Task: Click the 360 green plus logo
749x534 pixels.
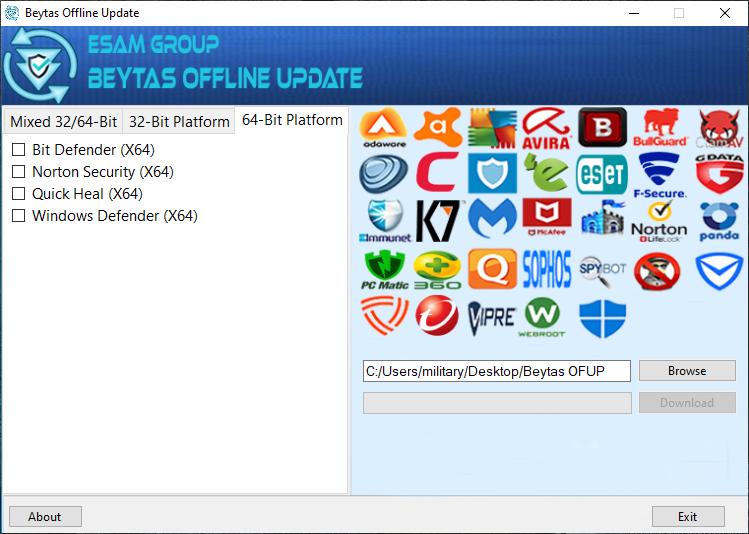Action: (x=438, y=270)
